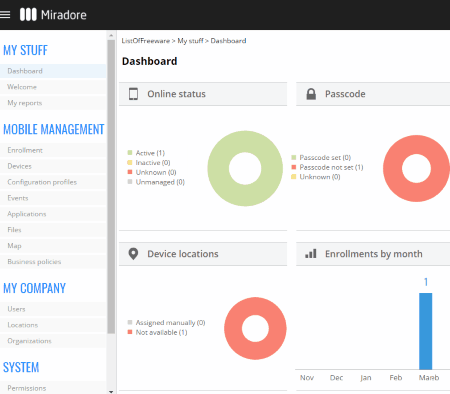Click the Passcode widget header
This screenshot has width=450, height=394.
click(x=373, y=94)
